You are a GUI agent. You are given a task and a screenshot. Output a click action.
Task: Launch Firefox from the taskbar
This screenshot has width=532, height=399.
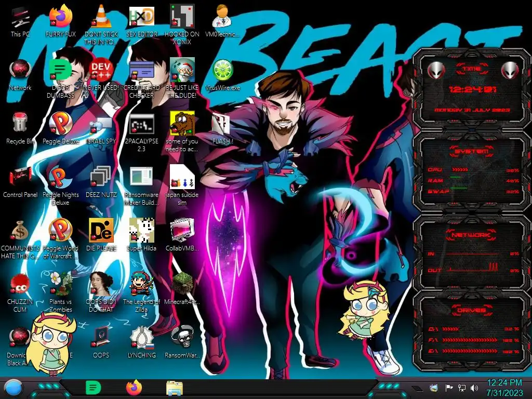pos(134,388)
